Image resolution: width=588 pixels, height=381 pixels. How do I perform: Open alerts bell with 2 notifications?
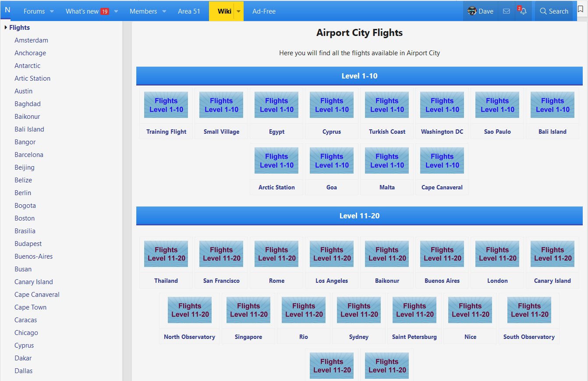523,11
